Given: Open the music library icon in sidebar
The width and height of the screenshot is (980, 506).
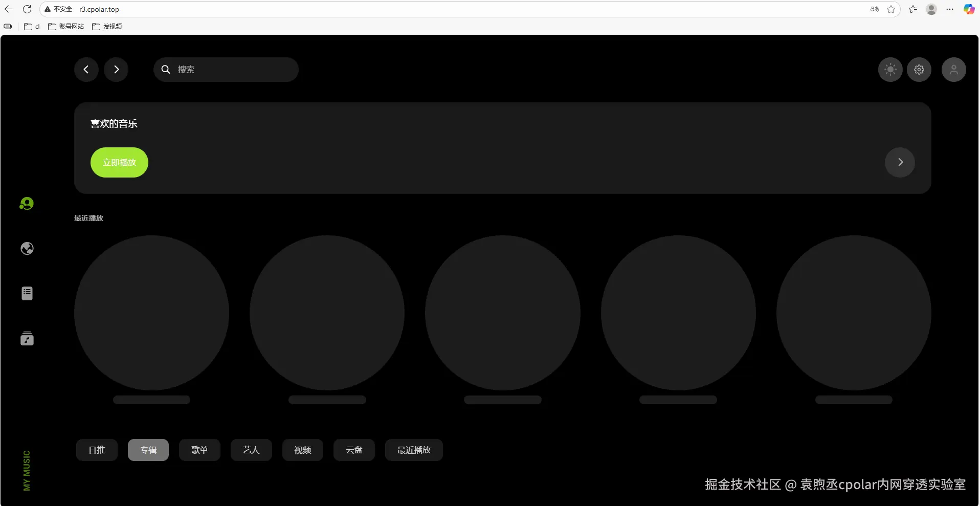Looking at the screenshot, I should 27,338.
